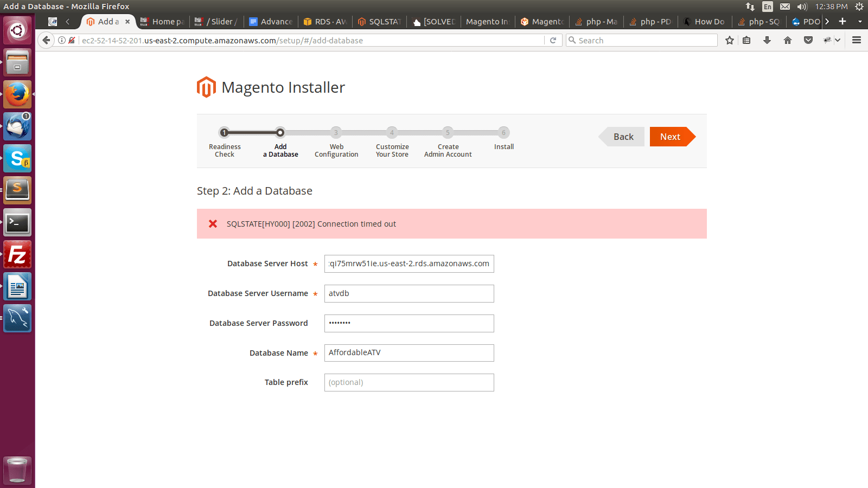The height and width of the screenshot is (488, 868).
Task: Click the red X error icon
Action: 213,224
